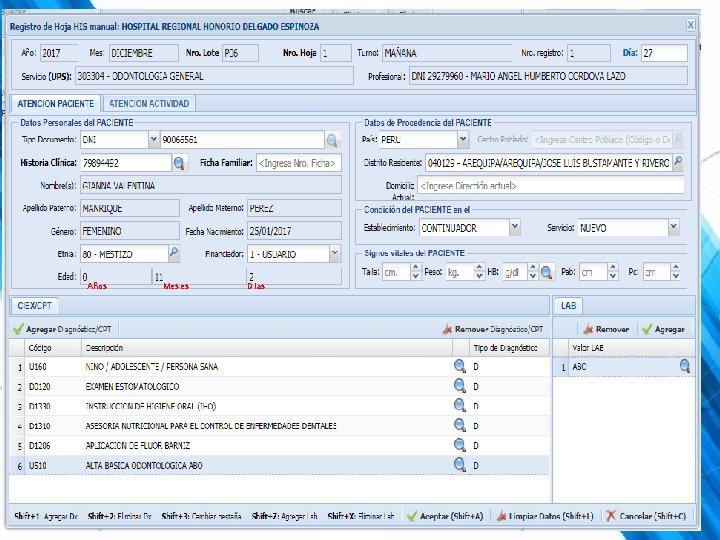Screen dimensions: 720x540
Task: Open the Servicio NUEVO dropdown
Action: click(x=673, y=227)
